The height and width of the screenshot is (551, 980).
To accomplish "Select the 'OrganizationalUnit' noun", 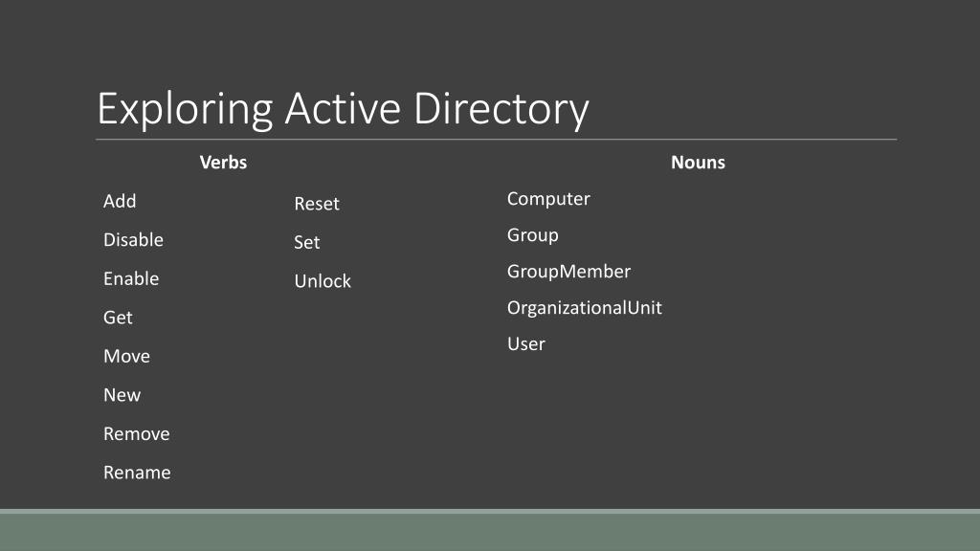I will coord(585,308).
